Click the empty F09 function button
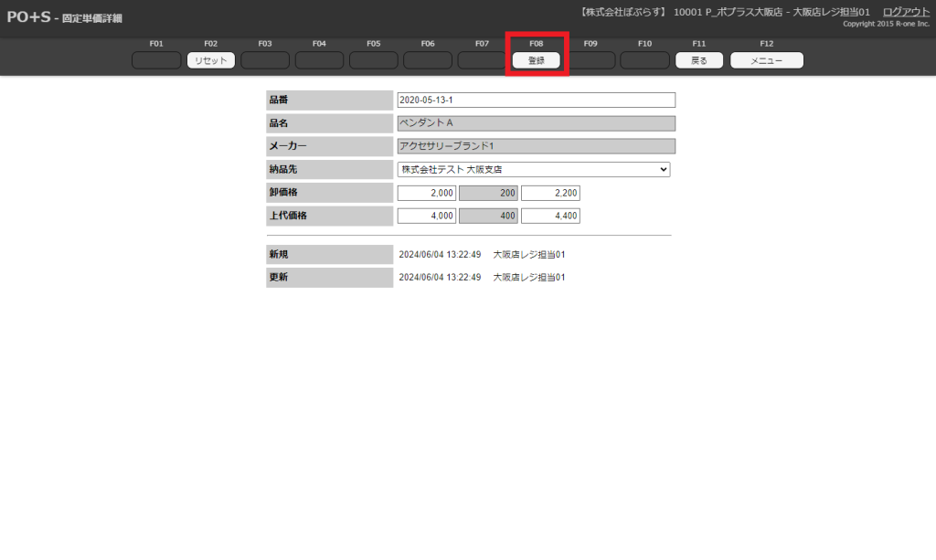The height and width of the screenshot is (560, 936). point(591,61)
